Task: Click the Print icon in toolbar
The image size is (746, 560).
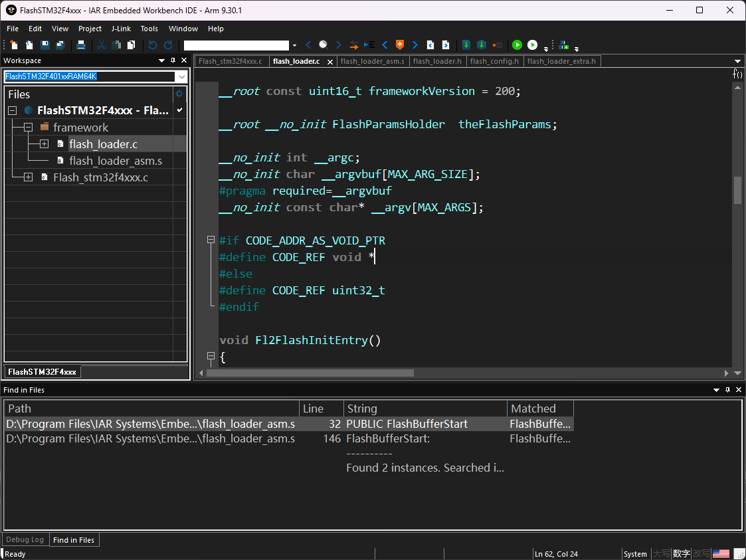Action: tap(80, 45)
